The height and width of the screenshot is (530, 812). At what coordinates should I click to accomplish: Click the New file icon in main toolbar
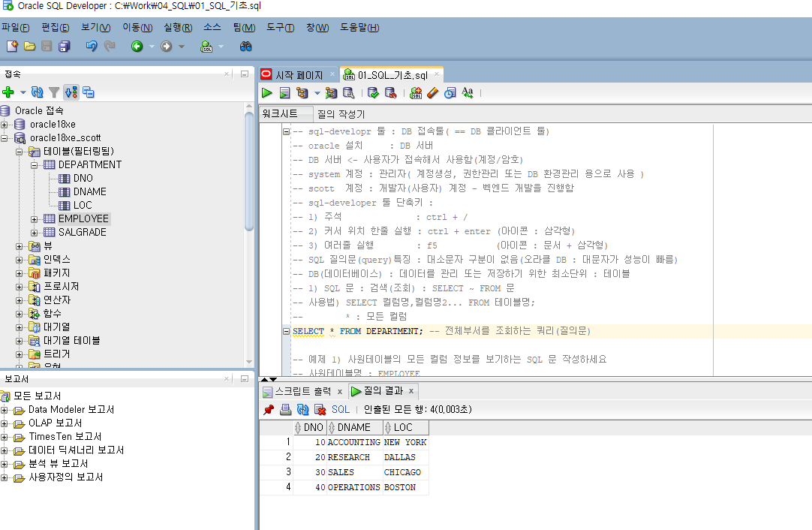tap(12, 46)
